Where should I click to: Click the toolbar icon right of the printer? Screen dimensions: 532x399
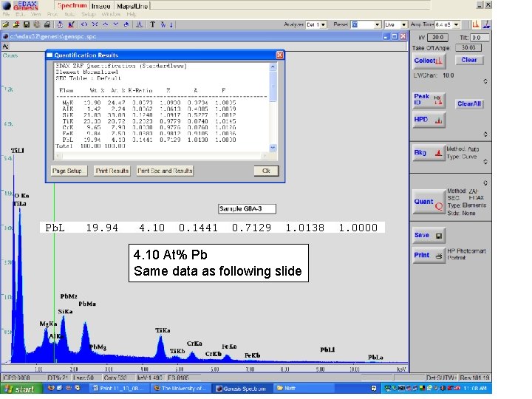60,24
